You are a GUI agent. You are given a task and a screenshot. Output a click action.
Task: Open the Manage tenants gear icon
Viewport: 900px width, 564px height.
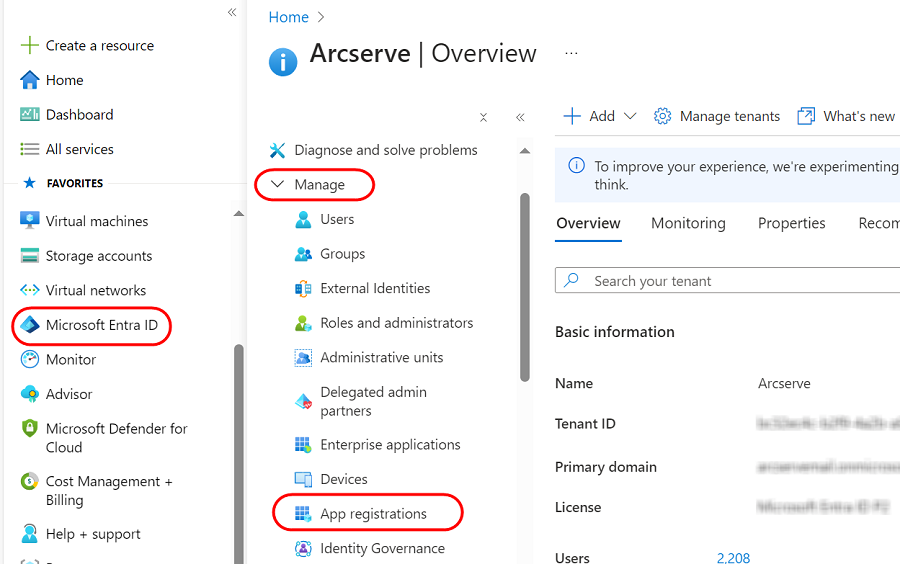[662, 116]
